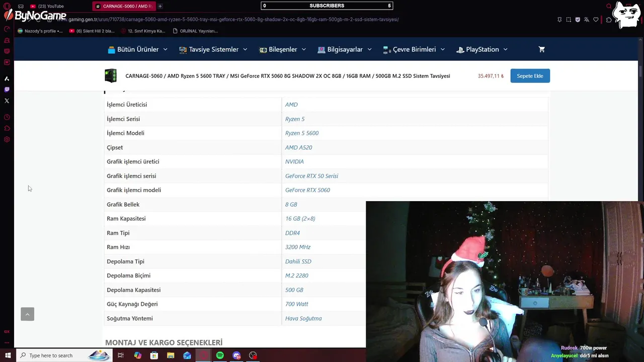644x362 pixels.
Task: Click the AMD A520 chipset link
Action: [298, 147]
